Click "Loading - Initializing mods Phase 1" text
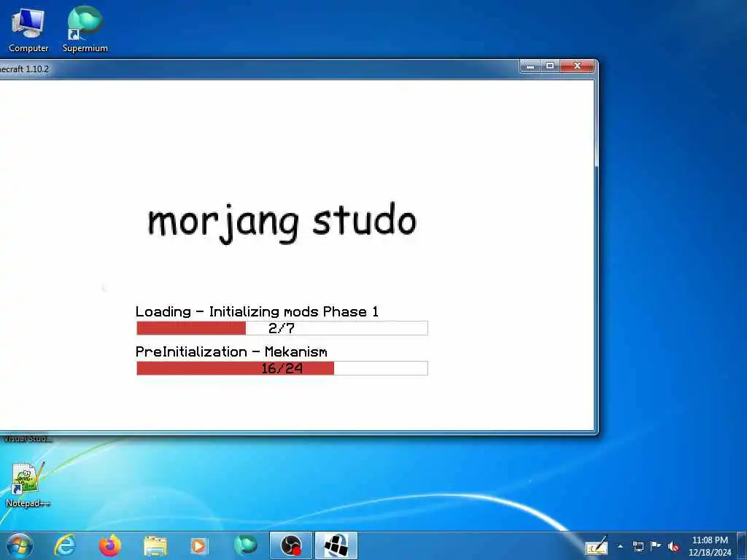The width and height of the screenshot is (747, 560). pos(257,312)
